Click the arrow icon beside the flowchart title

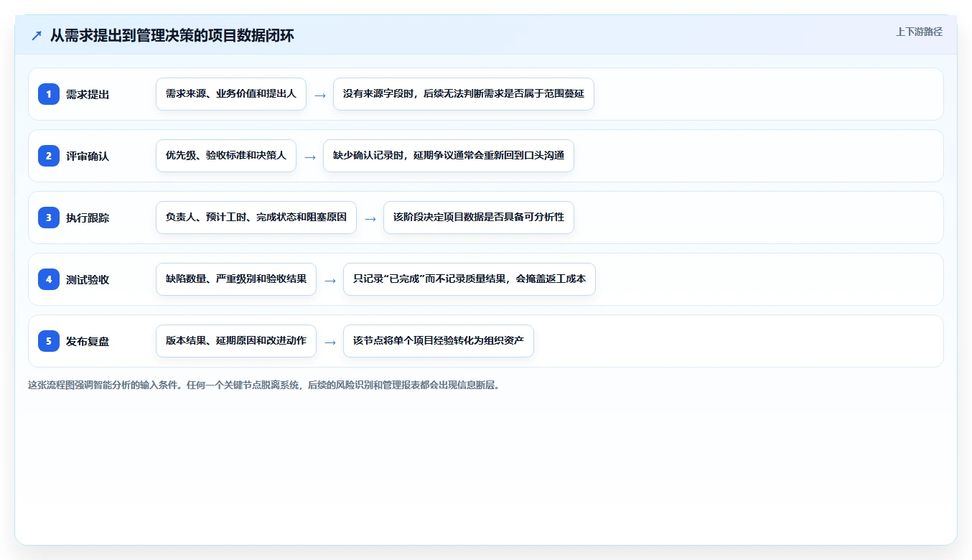pyautogui.click(x=37, y=36)
